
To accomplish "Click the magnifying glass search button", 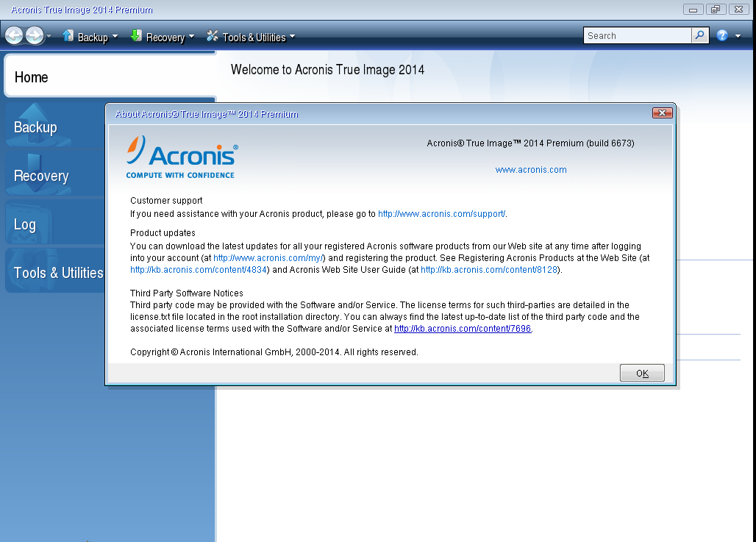I will [699, 35].
